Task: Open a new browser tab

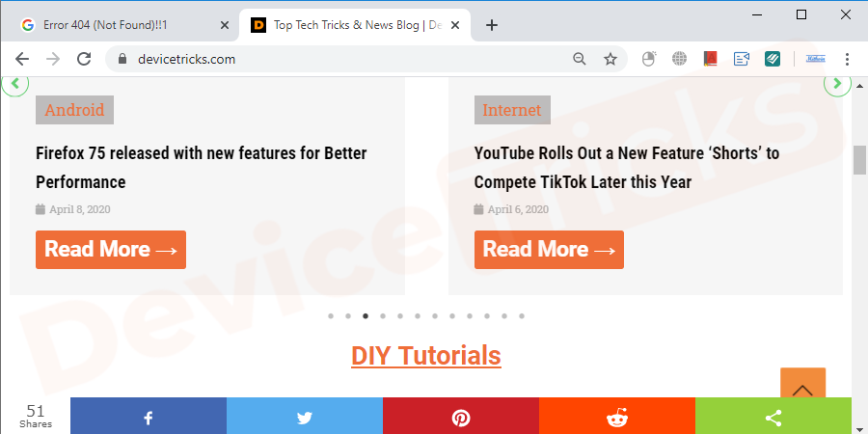Action: point(492,25)
